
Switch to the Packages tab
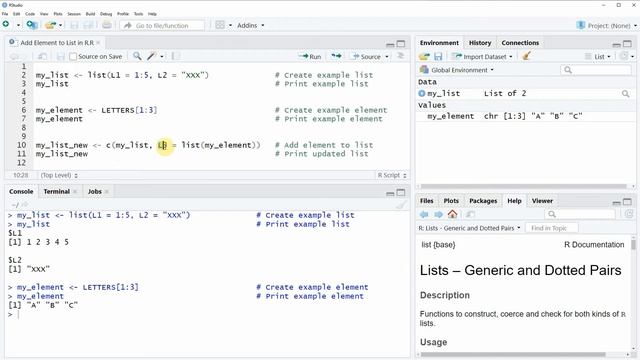tap(483, 201)
